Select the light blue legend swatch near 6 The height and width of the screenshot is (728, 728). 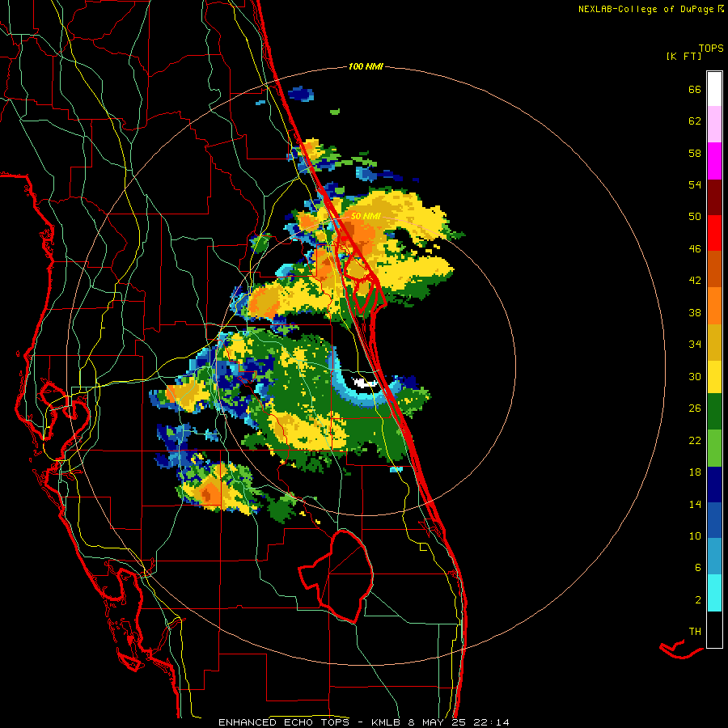714,557
